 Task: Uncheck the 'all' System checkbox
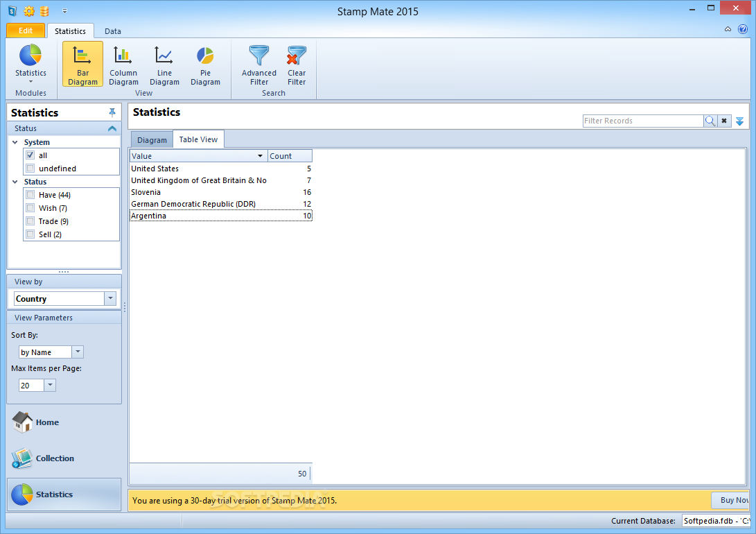[x=30, y=155]
